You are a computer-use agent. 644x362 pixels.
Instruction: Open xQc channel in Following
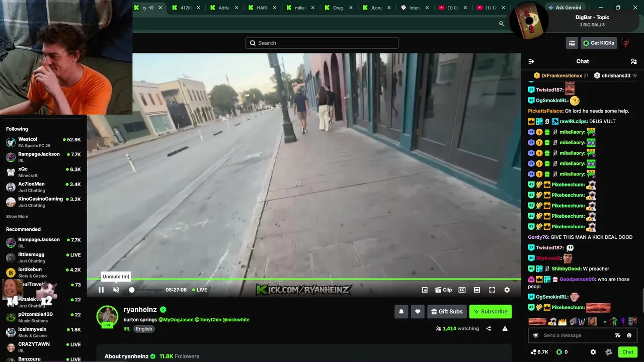43,172
